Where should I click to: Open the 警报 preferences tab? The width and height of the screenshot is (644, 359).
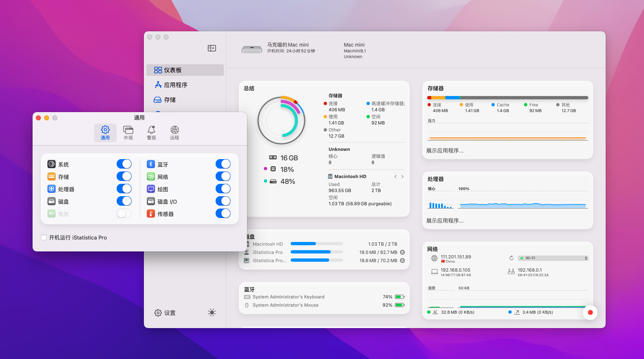(151, 133)
